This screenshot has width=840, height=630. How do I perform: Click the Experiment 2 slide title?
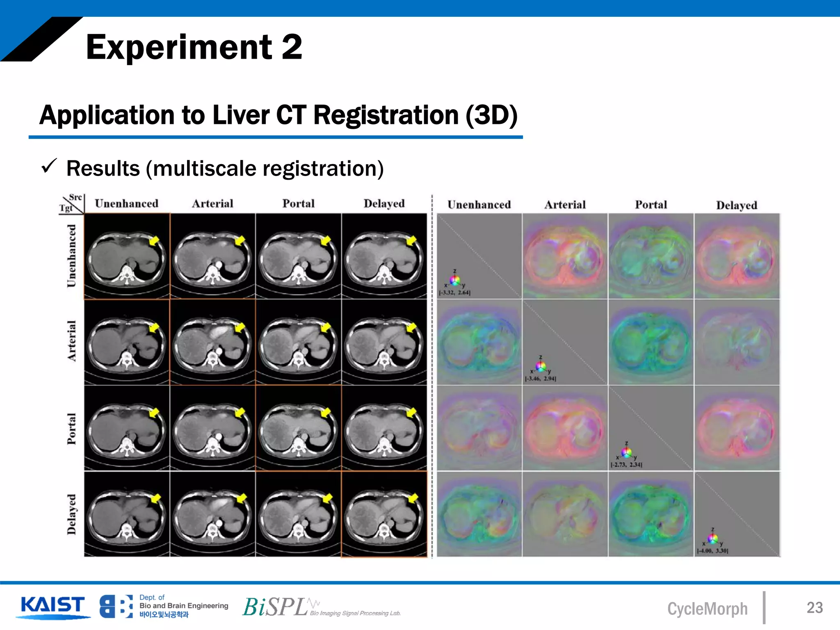[x=194, y=47]
